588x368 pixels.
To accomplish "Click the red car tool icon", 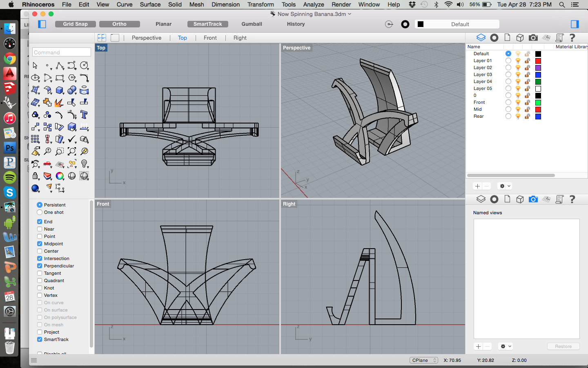I will coord(47,164).
